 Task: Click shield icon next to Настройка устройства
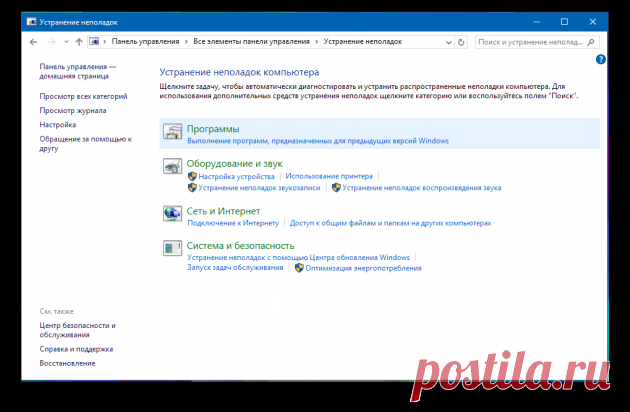coord(192,176)
